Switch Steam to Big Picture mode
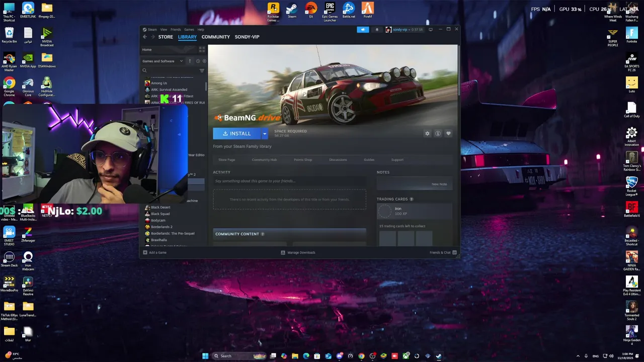644x362 pixels. point(431,30)
